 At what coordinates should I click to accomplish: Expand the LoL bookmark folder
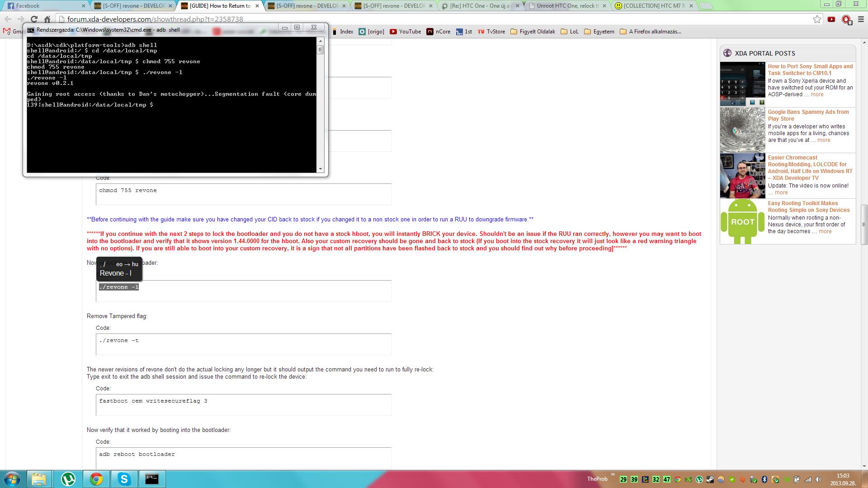[x=569, y=32]
